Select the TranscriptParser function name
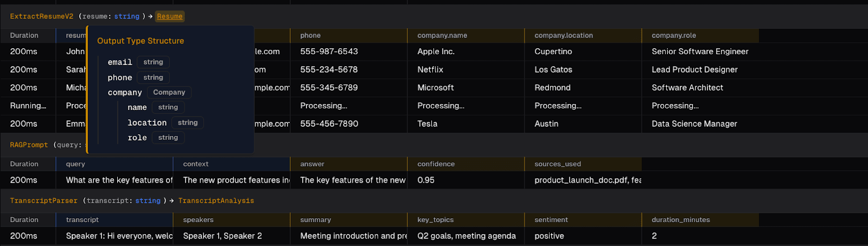The height and width of the screenshot is (246, 868). (43, 200)
